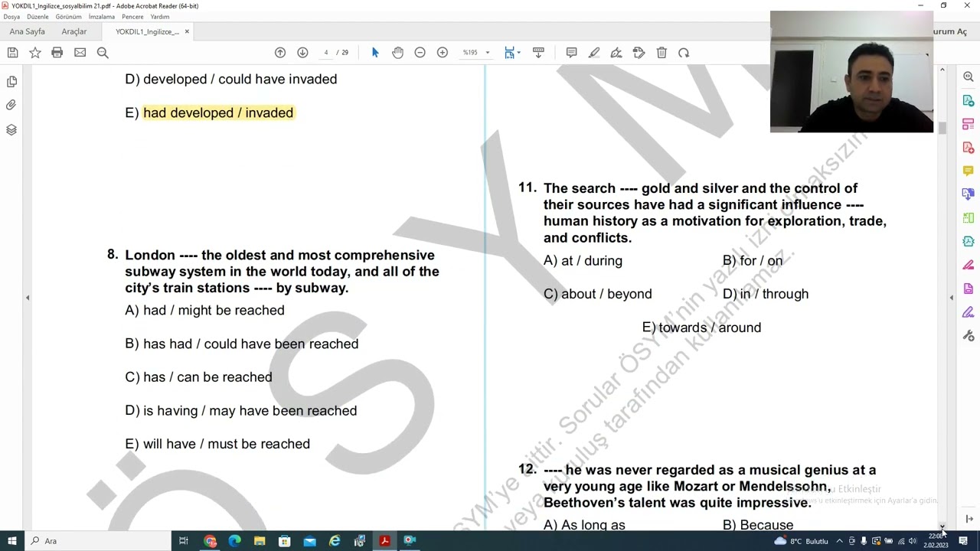This screenshot has height=551, width=980.
Task: Send file by email envelope icon
Action: (80, 53)
